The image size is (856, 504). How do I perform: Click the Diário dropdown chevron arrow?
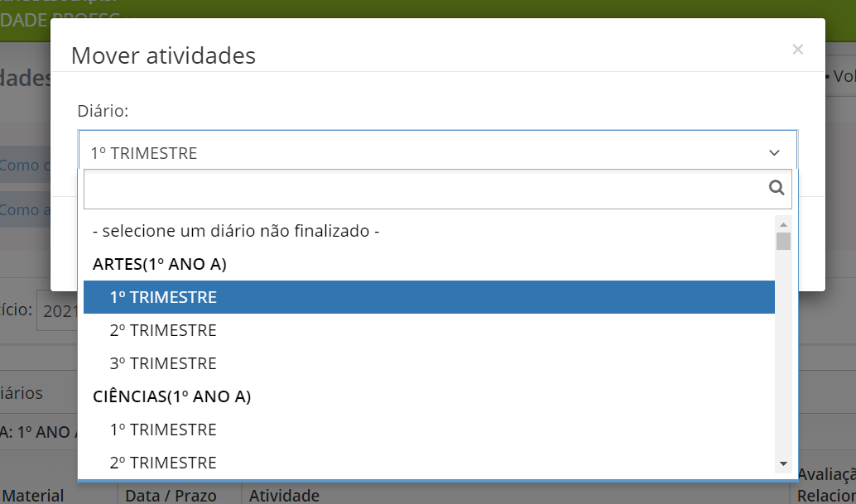pos(774,153)
